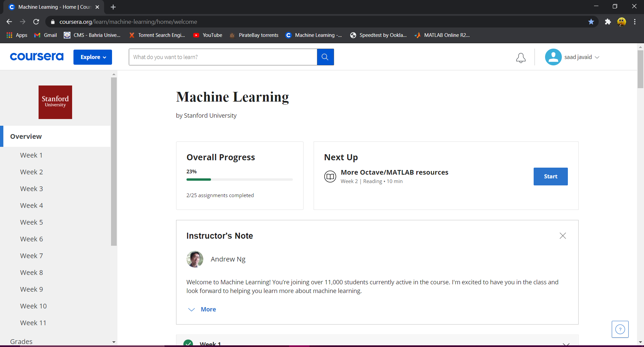Click the 23% progress value

[x=192, y=172]
